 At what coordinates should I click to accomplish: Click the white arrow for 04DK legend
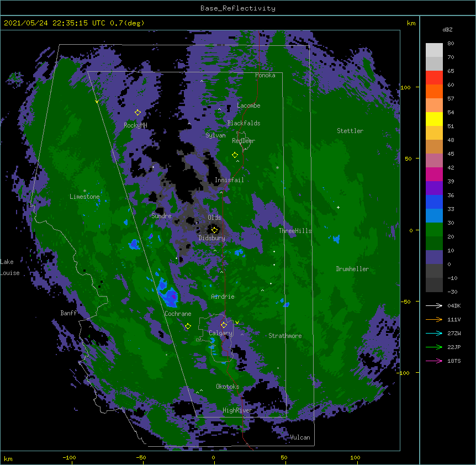click(x=434, y=305)
